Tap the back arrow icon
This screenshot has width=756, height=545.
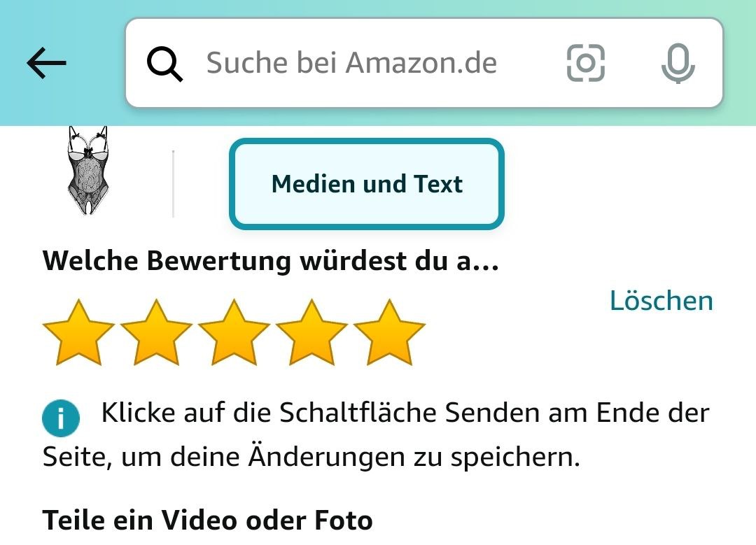tap(46, 63)
